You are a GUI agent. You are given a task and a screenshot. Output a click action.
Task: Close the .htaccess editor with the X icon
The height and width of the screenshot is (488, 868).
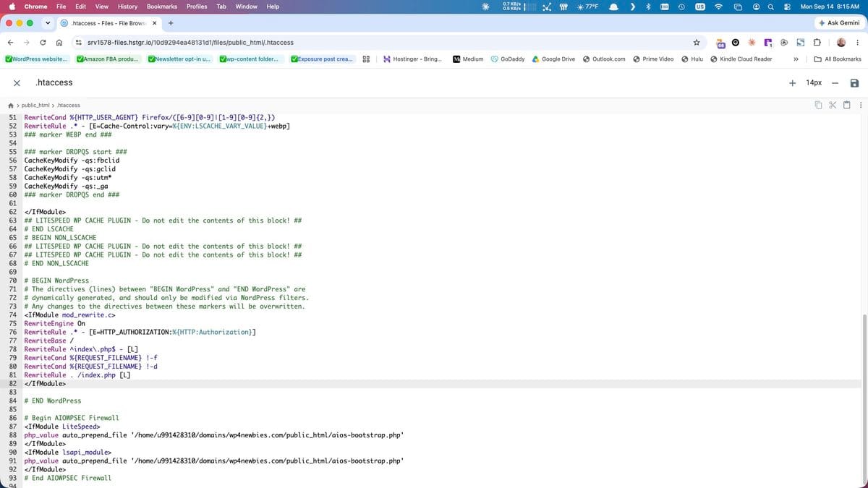click(x=16, y=82)
